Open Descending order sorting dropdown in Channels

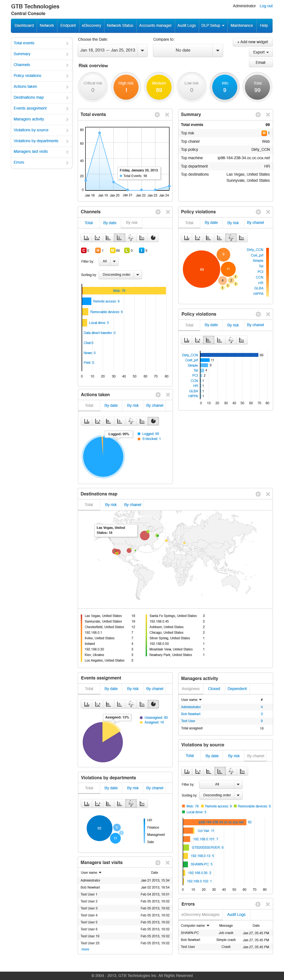(120, 275)
